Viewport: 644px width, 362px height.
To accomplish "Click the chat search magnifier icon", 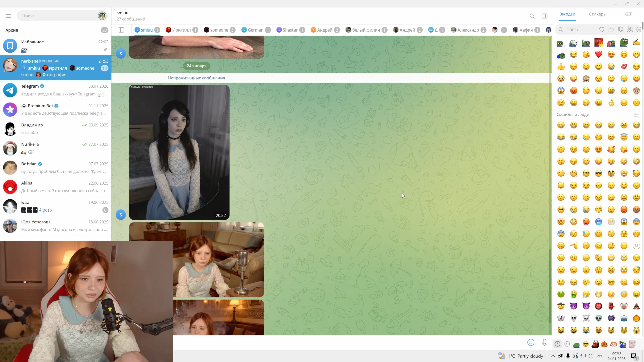I will pyautogui.click(x=532, y=16).
